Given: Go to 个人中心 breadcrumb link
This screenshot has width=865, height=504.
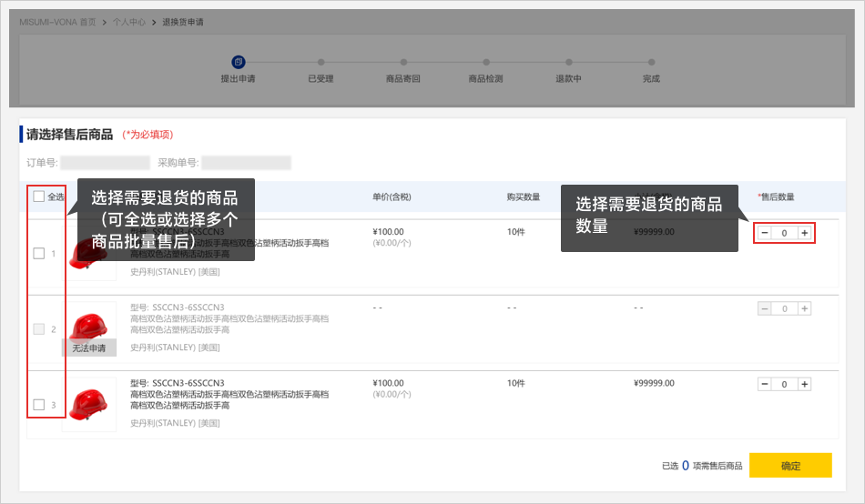Looking at the screenshot, I should (127, 20).
